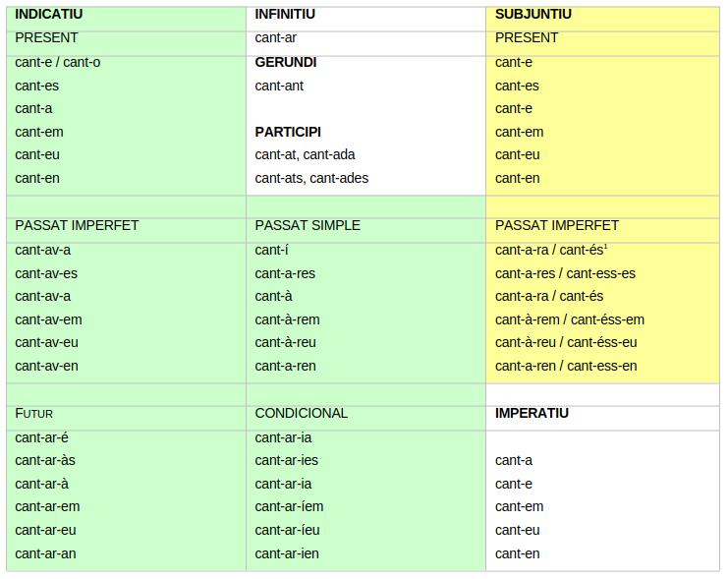The image size is (728, 579).
Task: Click the imperfect form "cant-av-em"
Action: 48,319
